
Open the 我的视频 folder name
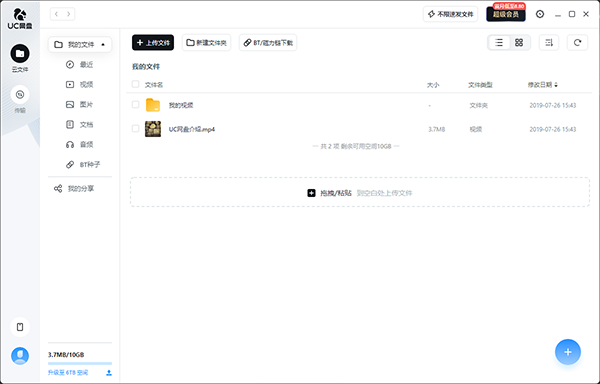[181, 105]
